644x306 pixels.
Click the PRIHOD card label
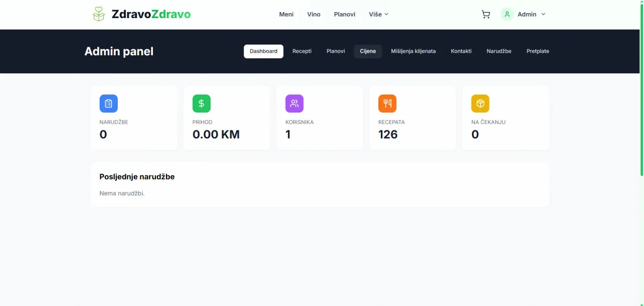(x=202, y=122)
